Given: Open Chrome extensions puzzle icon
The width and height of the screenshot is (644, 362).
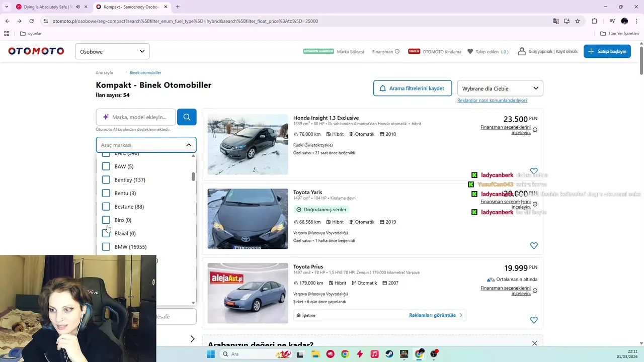Looking at the screenshot, I should (594, 21).
